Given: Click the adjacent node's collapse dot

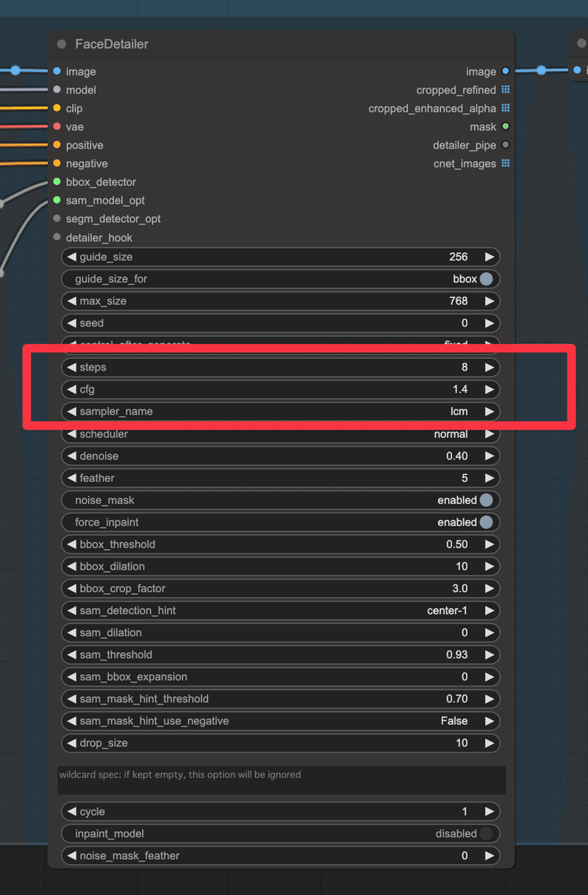Looking at the screenshot, I should pyautogui.click(x=582, y=44).
